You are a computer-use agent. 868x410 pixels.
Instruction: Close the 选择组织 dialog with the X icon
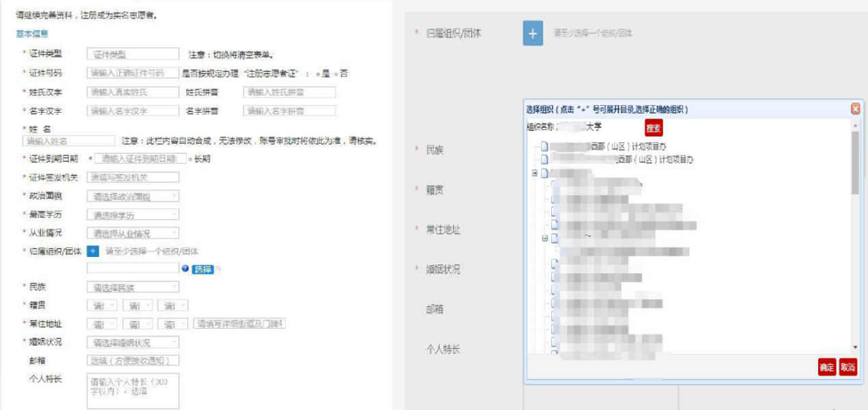855,109
